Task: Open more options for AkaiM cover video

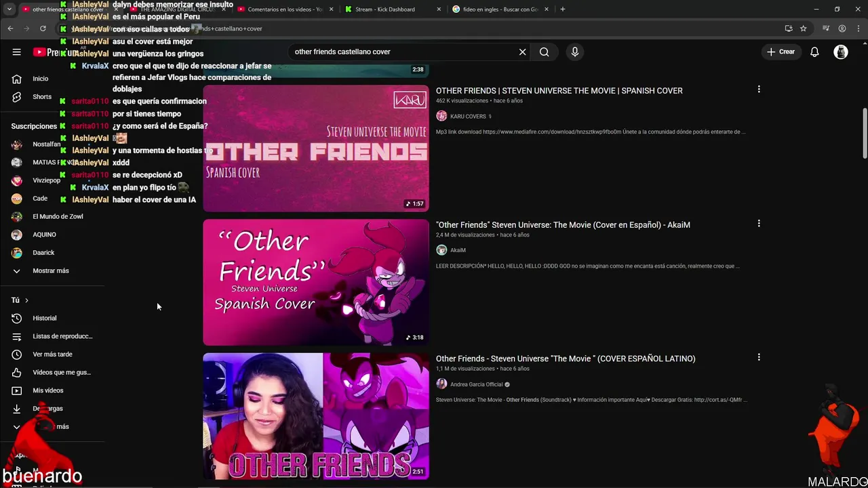Action: click(x=759, y=224)
